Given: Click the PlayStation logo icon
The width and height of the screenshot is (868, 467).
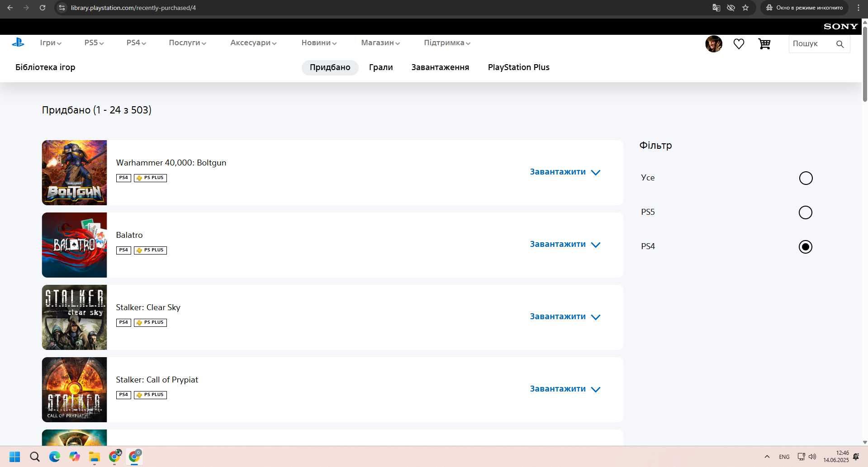Looking at the screenshot, I should point(18,42).
